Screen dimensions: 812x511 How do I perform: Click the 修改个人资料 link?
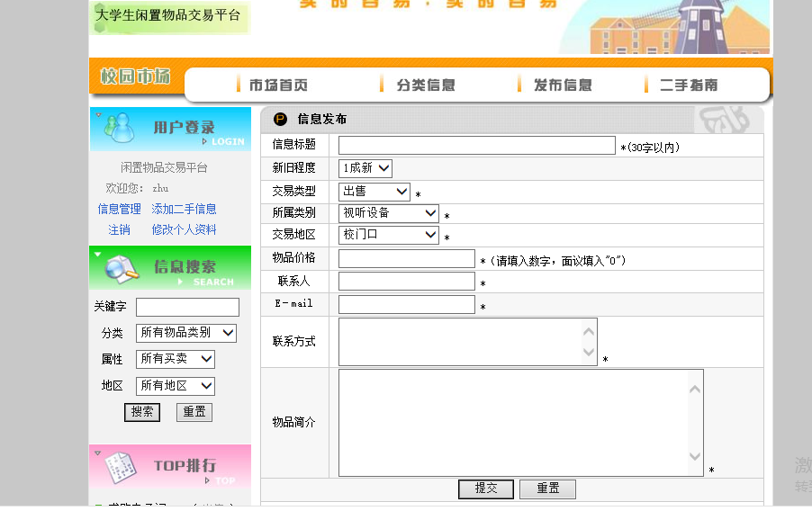pos(184,229)
